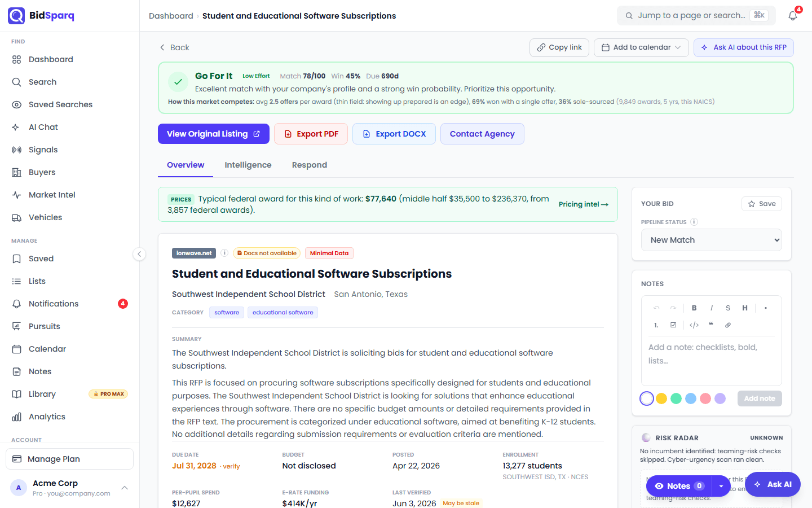Switch to the Respond tab
This screenshot has height=508, width=812.
(310, 165)
